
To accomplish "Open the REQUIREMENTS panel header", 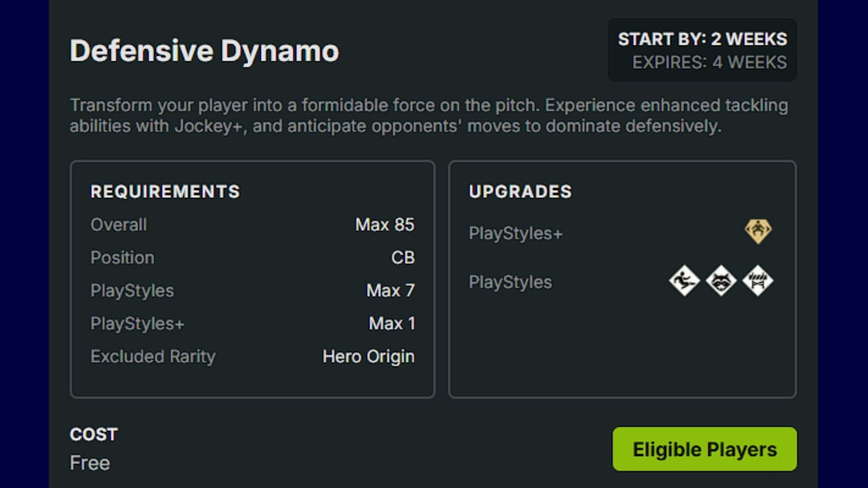I will pyautogui.click(x=165, y=191).
